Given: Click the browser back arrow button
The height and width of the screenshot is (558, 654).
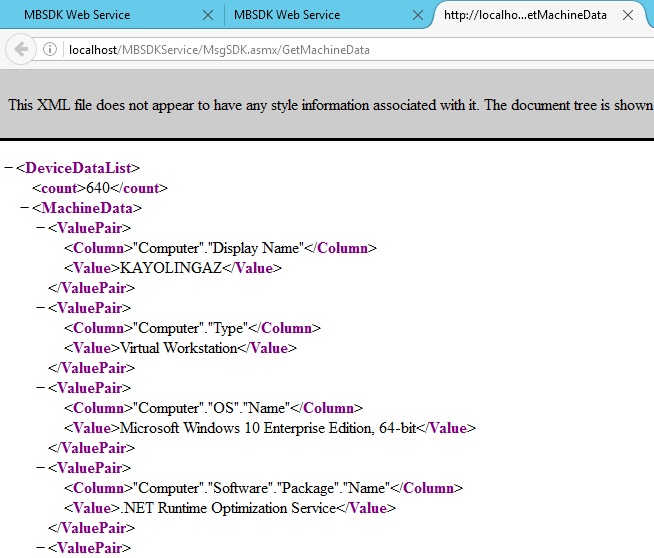Looking at the screenshot, I should coord(20,50).
